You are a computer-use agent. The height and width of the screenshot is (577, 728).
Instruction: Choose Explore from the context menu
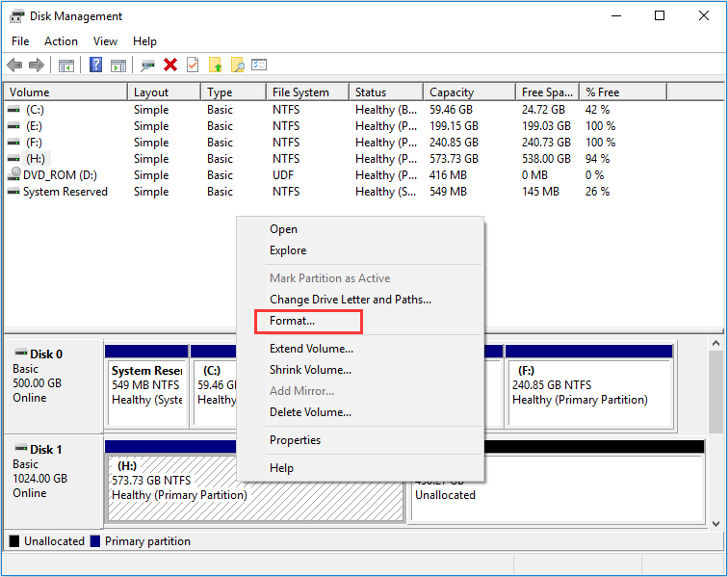[360, 250]
